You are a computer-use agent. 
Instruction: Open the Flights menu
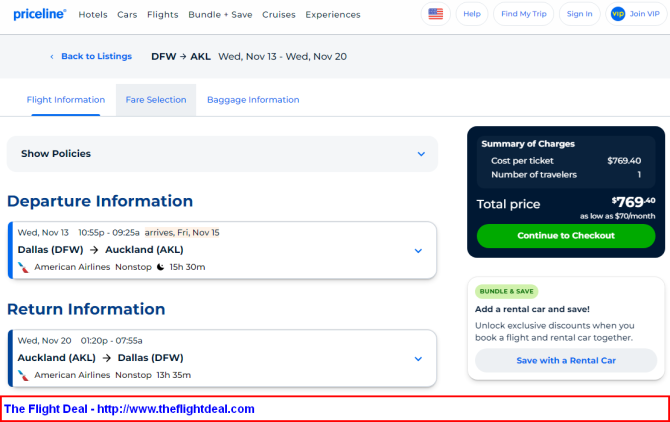162,15
